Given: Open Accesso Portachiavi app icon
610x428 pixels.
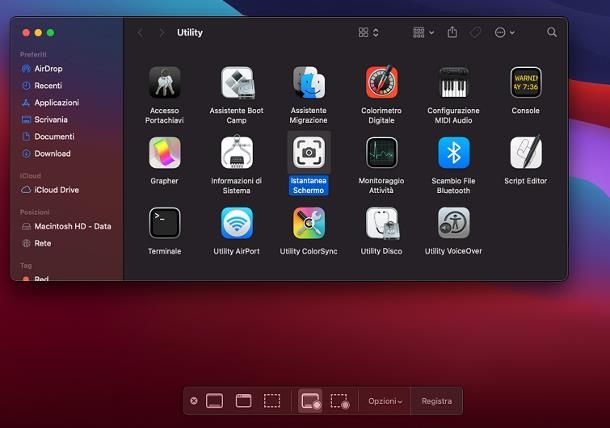Looking at the screenshot, I should pyautogui.click(x=165, y=82).
